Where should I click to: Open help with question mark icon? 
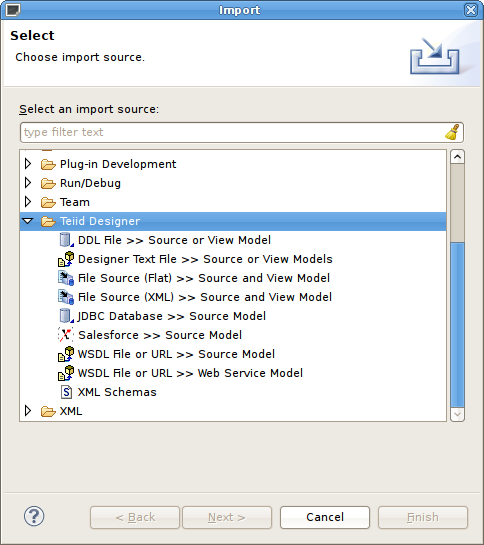[x=34, y=516]
